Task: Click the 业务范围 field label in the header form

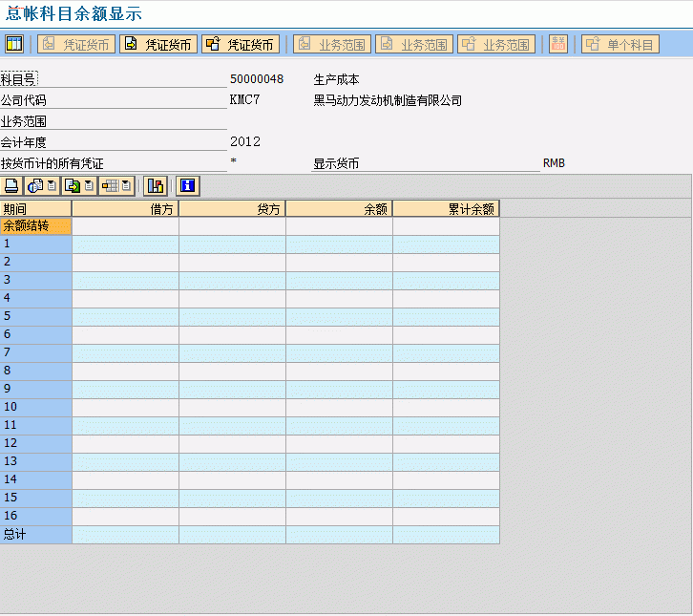Action: click(x=23, y=121)
